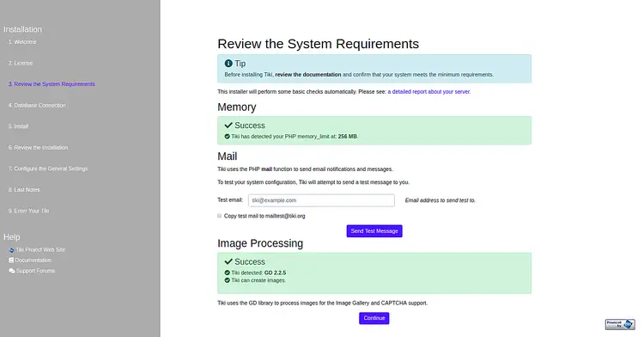The image size is (644, 337).
Task: Click the Support Forums chat icon
Action: pos(12,271)
